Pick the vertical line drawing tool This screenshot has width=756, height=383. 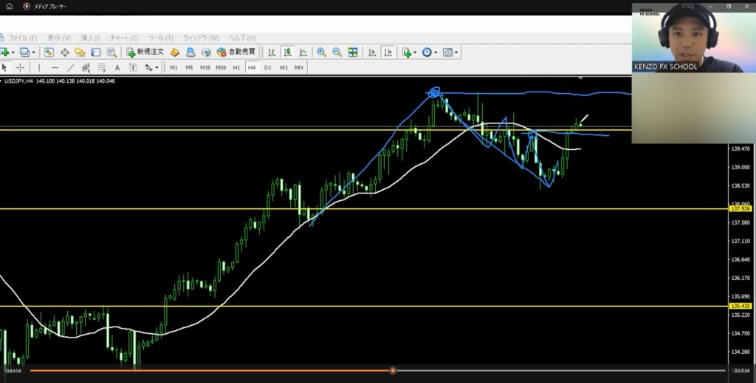[x=39, y=68]
